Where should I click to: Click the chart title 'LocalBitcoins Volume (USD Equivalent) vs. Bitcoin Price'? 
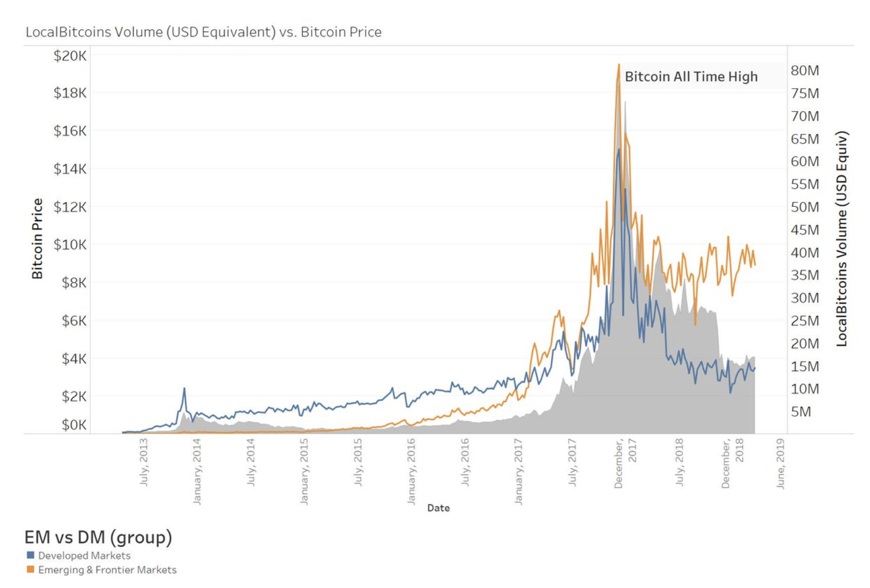point(203,32)
